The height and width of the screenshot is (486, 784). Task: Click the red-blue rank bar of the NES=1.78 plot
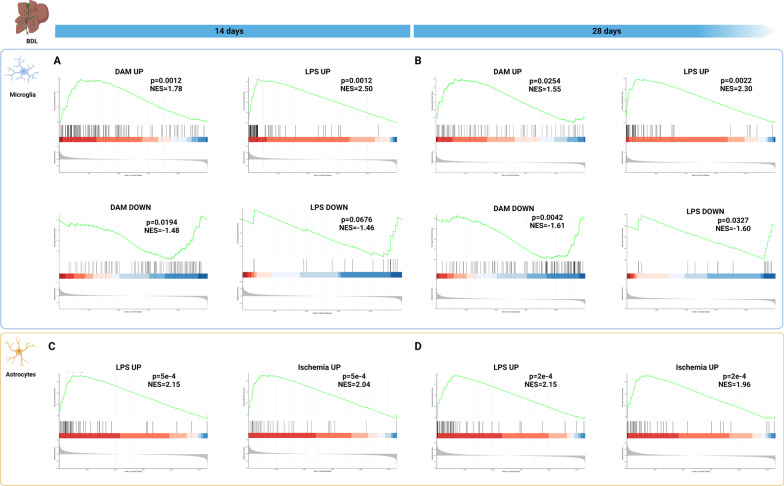tap(134, 140)
